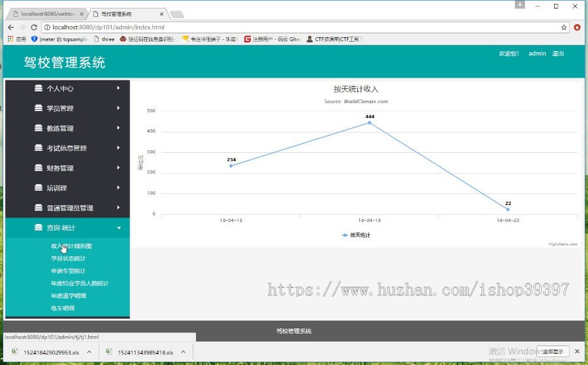Open the 专注冷压端子 bookmark
This screenshot has height=365, width=588.
coord(210,39)
